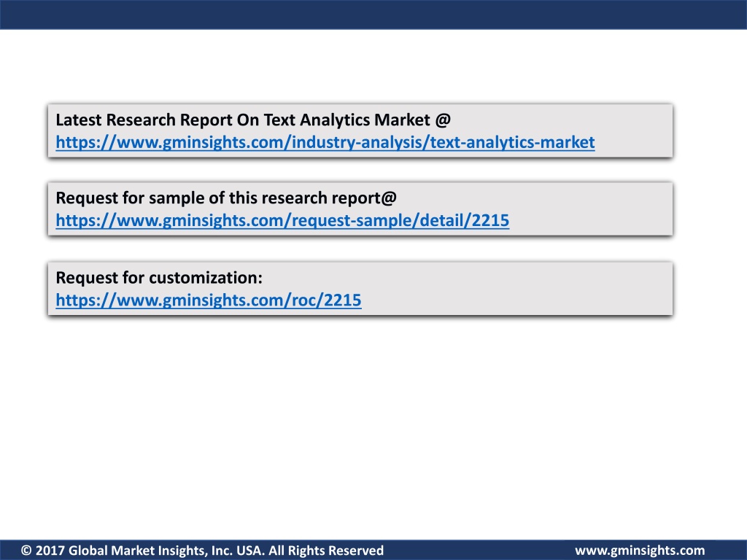Click the 2017 Global Market Insights copyright text

pos(203,551)
